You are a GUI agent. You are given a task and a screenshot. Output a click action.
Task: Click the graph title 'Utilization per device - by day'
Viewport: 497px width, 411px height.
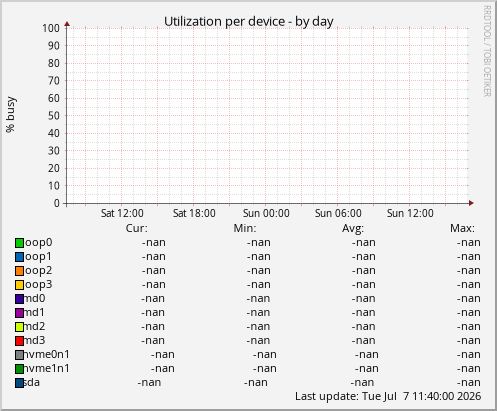(x=249, y=22)
